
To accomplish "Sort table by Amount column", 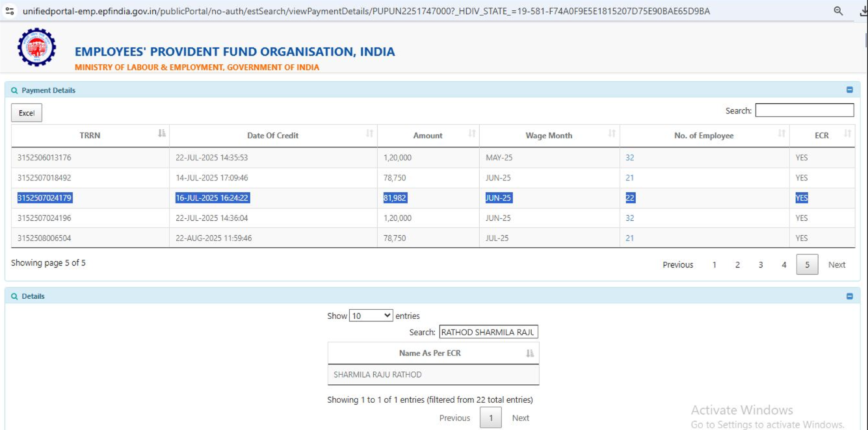I will pos(428,135).
